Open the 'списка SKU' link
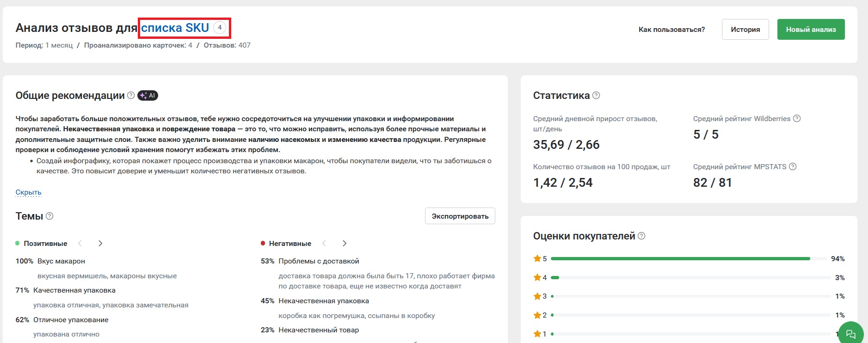868x343 pixels. (175, 28)
